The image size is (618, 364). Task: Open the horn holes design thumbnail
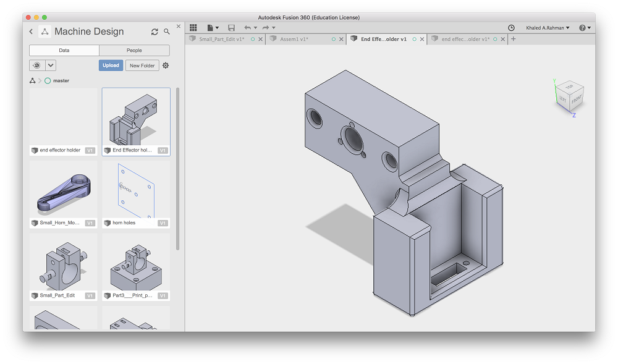136,194
